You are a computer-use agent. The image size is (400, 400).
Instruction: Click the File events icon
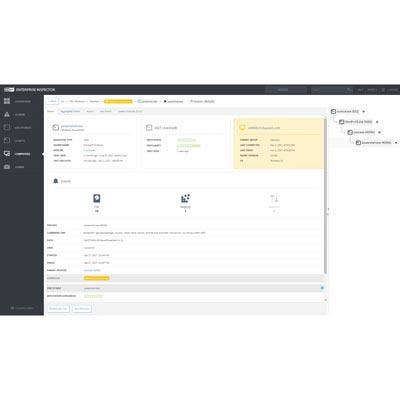point(97,199)
